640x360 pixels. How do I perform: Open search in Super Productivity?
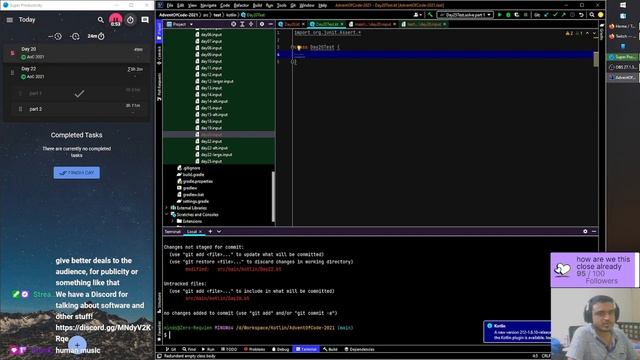click(x=100, y=20)
